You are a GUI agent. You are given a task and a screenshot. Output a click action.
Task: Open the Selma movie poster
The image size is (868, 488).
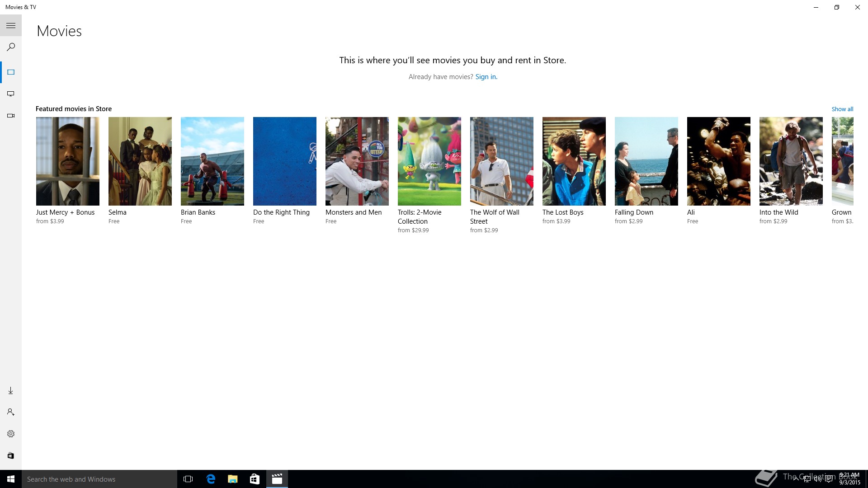[140, 161]
